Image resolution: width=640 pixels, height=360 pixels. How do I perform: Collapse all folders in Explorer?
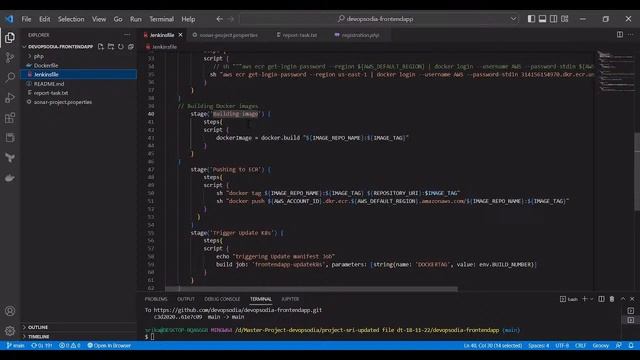pos(131,47)
